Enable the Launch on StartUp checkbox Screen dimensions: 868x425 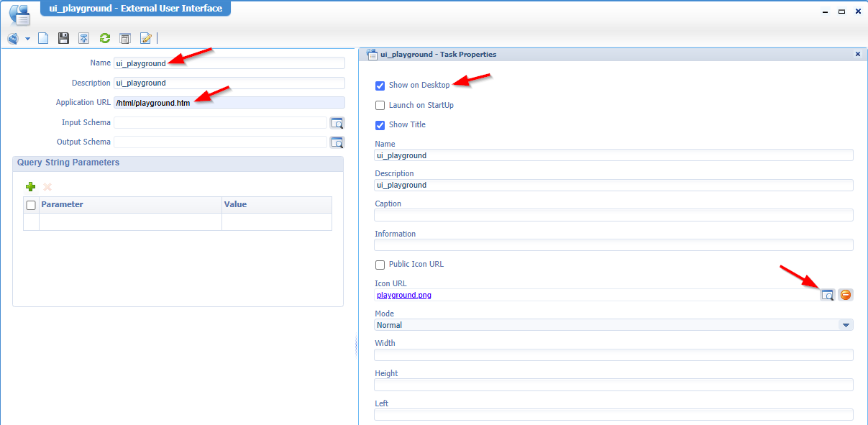click(x=380, y=106)
